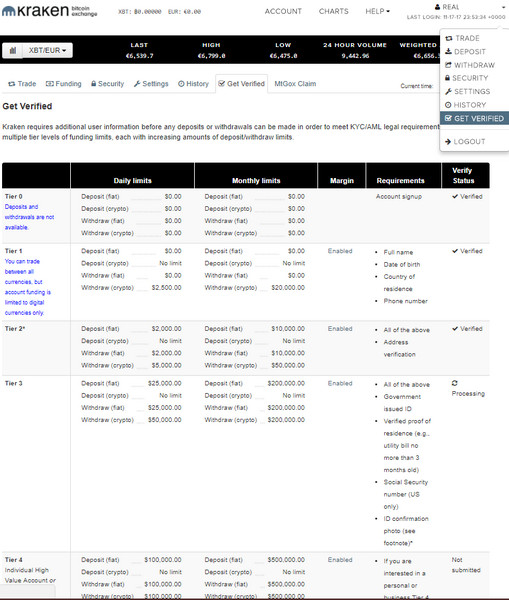
Task: Click the blue Tier 0 deposits not available note
Action: (x=29, y=217)
